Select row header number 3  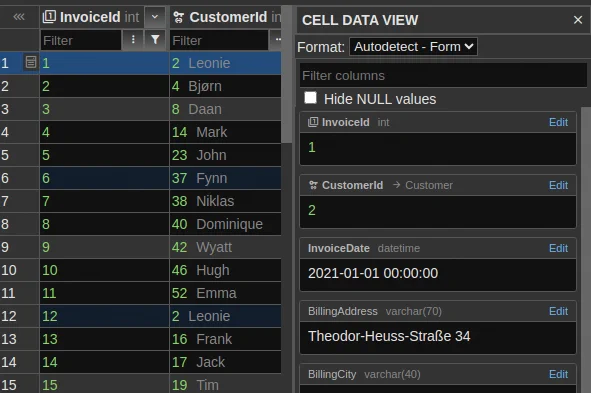20,109
